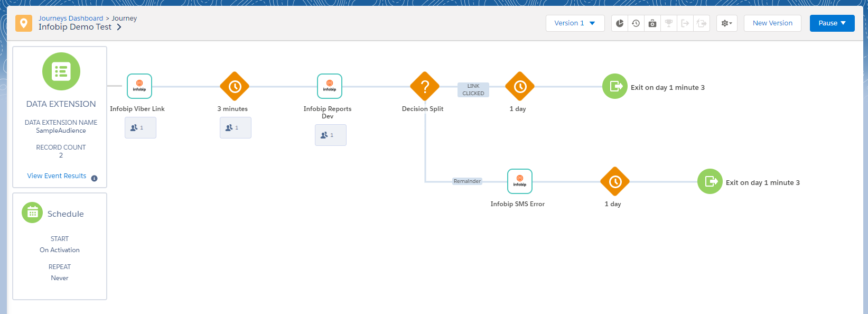
Task: Click the 1 day wait icon on Remainder path
Action: [615, 181]
